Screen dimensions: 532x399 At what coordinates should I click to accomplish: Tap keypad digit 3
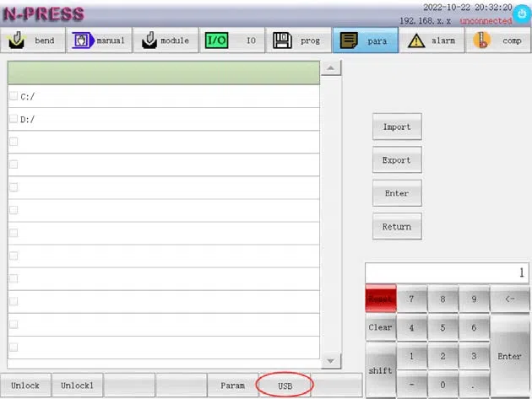[x=474, y=356]
